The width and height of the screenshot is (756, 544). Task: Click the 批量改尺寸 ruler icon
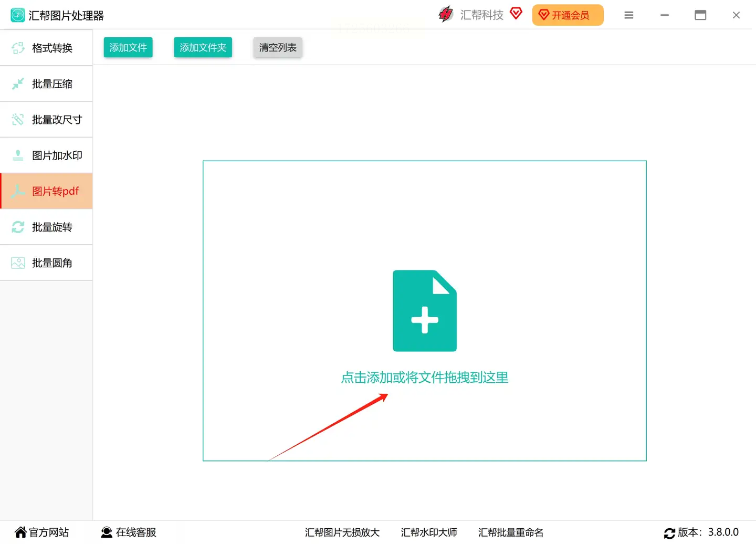(x=18, y=120)
